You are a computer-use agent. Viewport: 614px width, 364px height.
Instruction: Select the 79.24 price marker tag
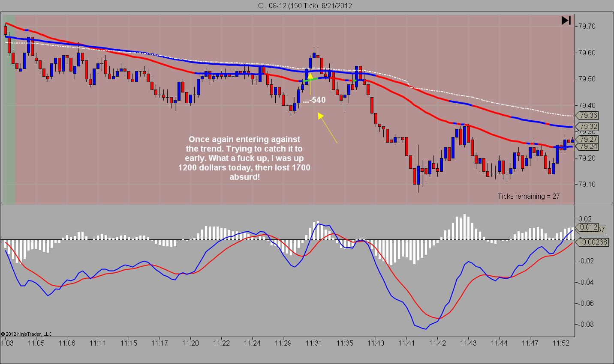[x=587, y=146]
